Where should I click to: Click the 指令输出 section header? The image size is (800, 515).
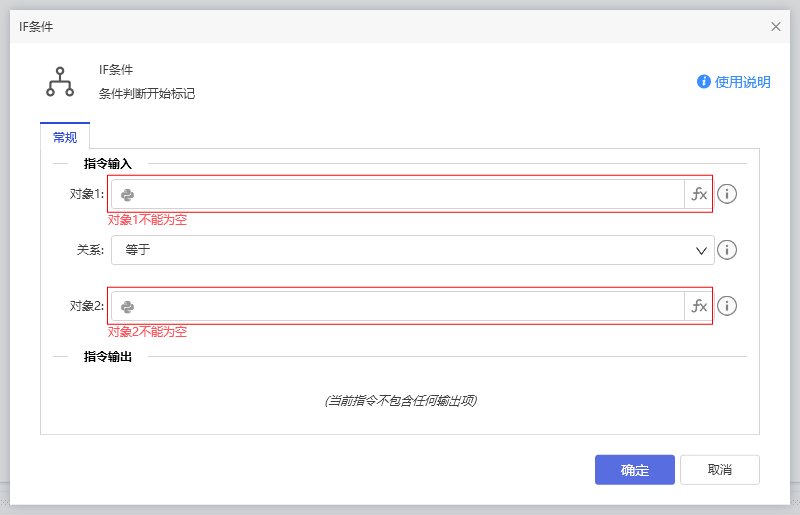[x=107, y=356]
